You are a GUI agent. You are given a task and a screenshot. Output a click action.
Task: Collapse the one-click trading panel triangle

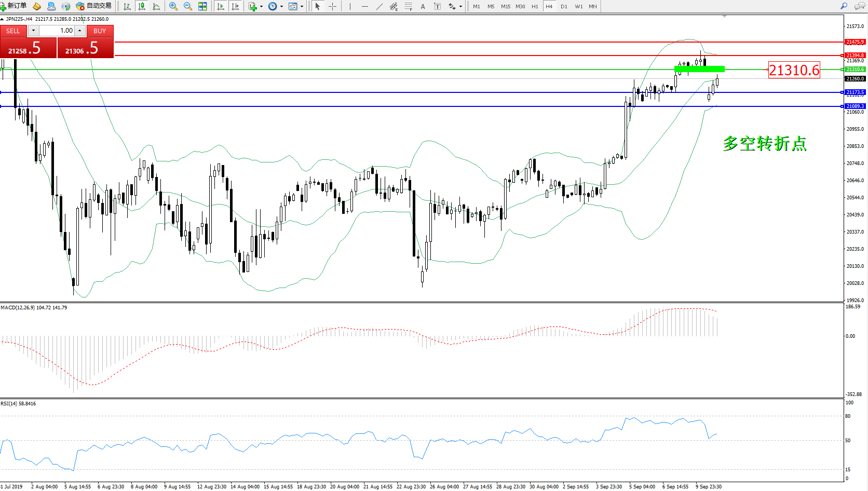tap(2, 19)
